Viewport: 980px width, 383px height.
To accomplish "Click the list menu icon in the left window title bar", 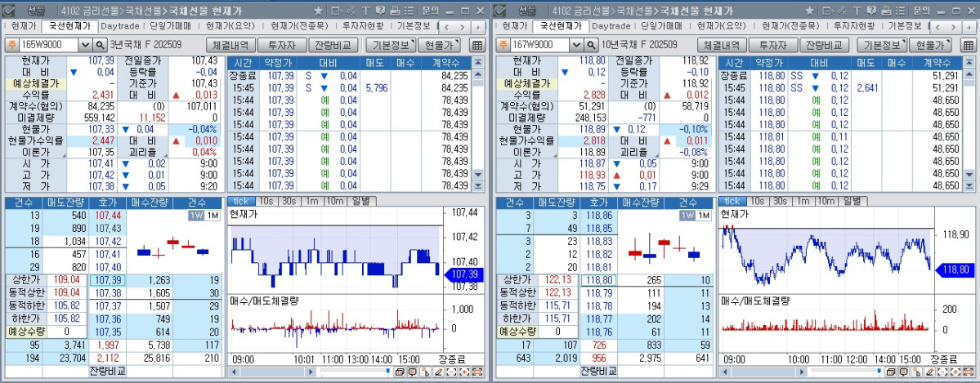I will pyautogui.click(x=408, y=11).
